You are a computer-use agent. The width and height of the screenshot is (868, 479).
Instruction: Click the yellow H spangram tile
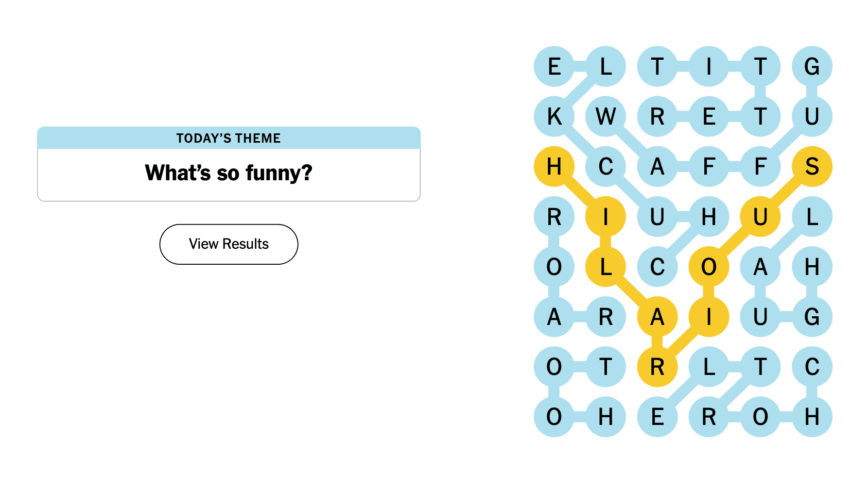[554, 166]
